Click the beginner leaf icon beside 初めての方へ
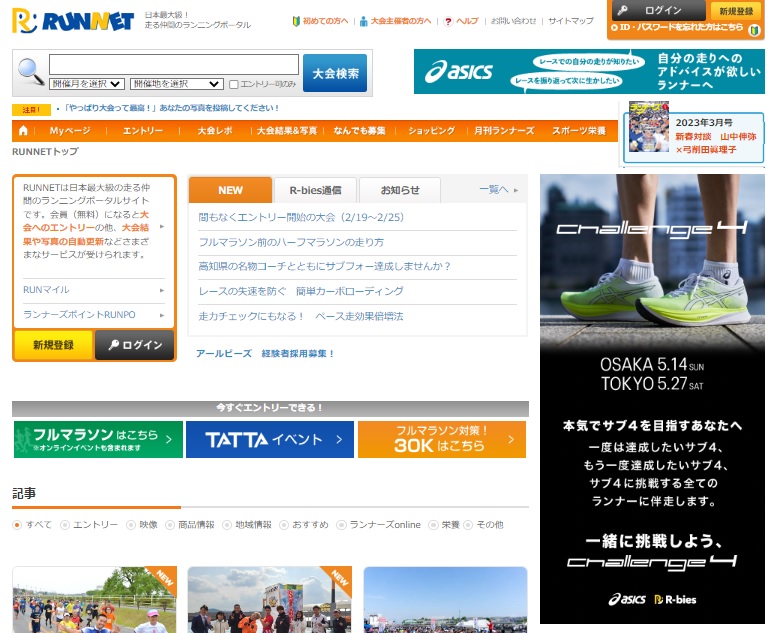The height and width of the screenshot is (633, 770). [296, 21]
